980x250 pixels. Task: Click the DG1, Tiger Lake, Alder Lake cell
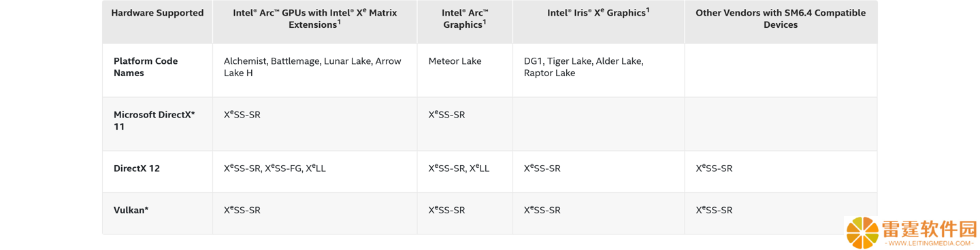[x=583, y=67]
